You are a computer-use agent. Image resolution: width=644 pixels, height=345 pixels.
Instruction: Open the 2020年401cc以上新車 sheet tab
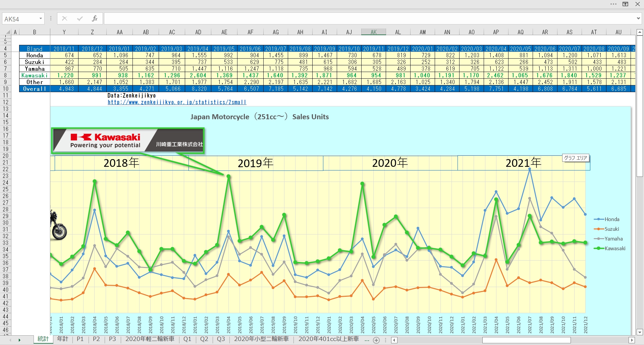pyautogui.click(x=328, y=339)
